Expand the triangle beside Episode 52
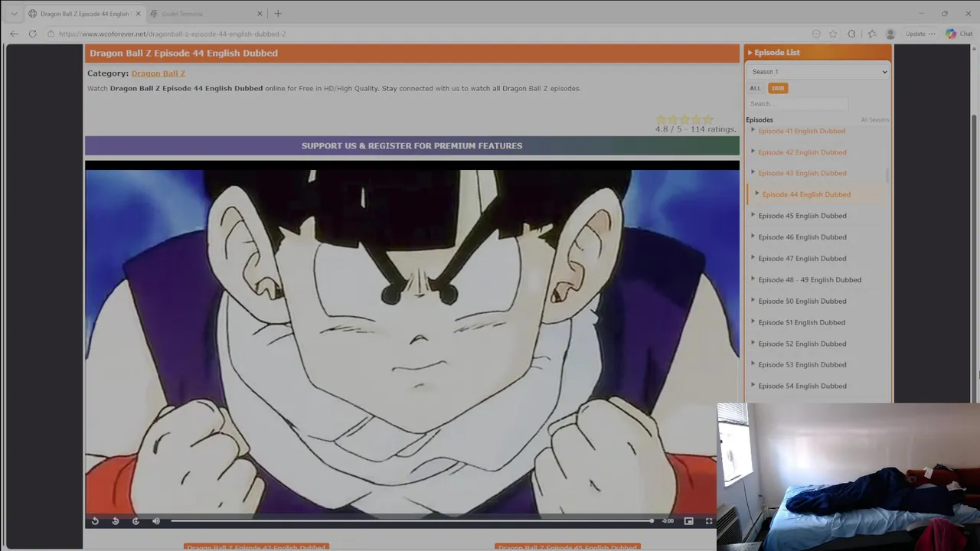This screenshot has height=551, width=980. pyautogui.click(x=753, y=343)
